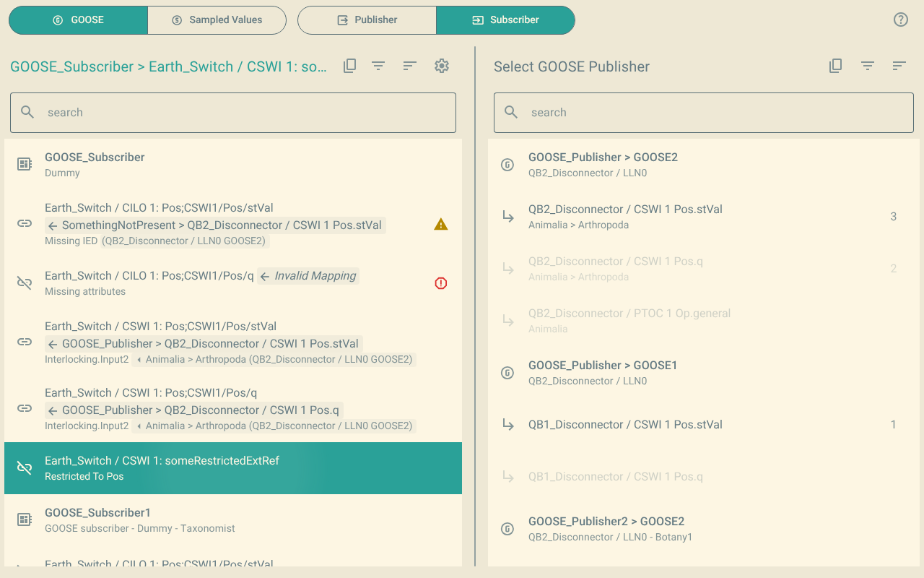Click 'Missing attributes' subtitle text

pos(85,292)
